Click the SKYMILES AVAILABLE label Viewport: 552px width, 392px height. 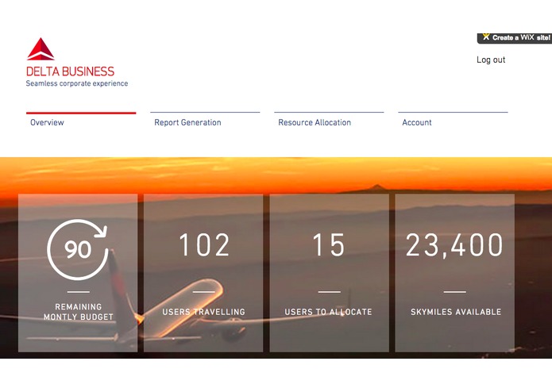[456, 312]
